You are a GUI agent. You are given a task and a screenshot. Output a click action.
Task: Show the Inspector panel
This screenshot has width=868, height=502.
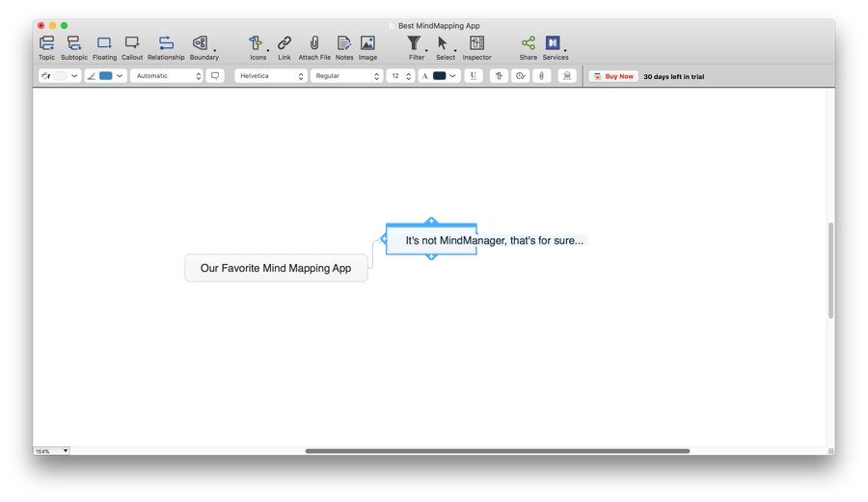pyautogui.click(x=476, y=47)
